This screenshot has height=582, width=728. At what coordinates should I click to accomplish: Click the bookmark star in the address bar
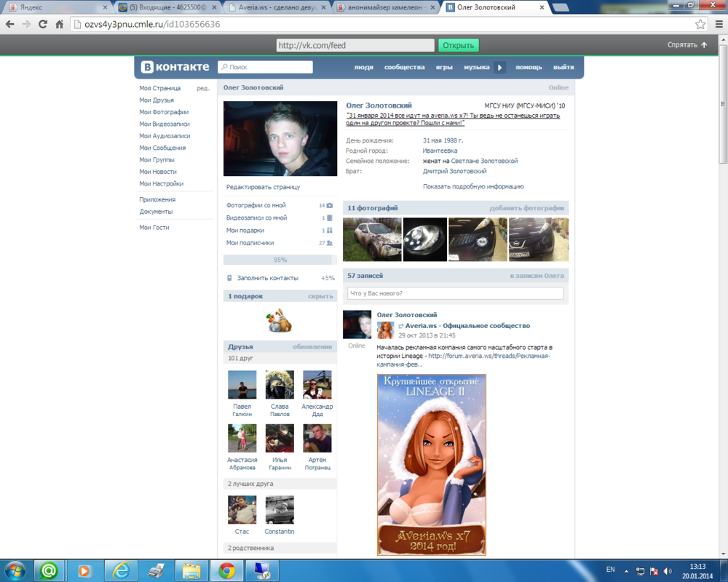(x=700, y=24)
